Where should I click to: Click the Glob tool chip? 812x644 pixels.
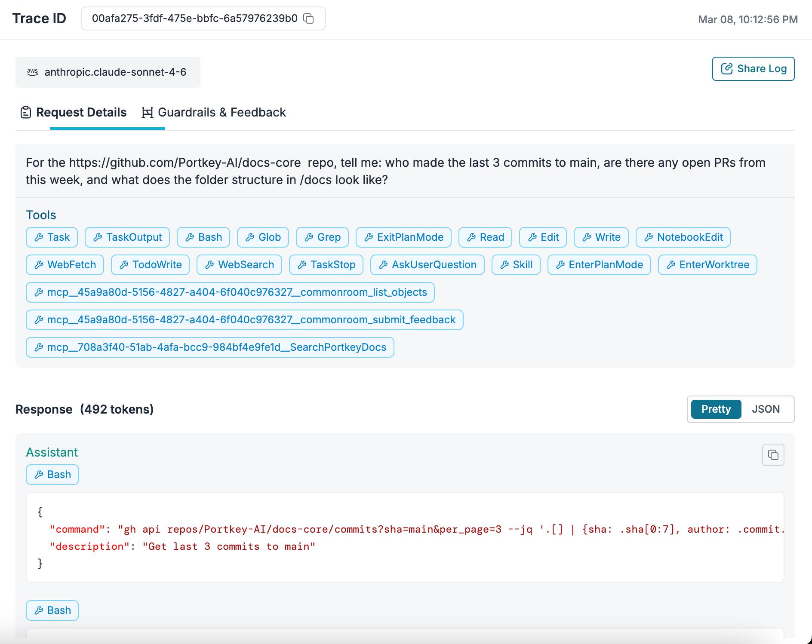click(x=263, y=237)
